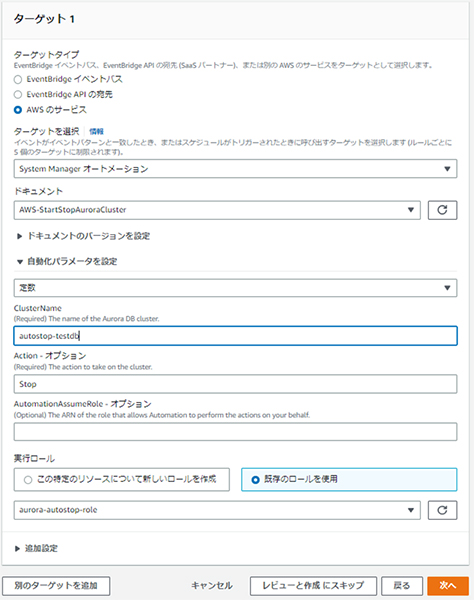
Task: Click レビューと作成にスキップ button
Action: [313, 586]
